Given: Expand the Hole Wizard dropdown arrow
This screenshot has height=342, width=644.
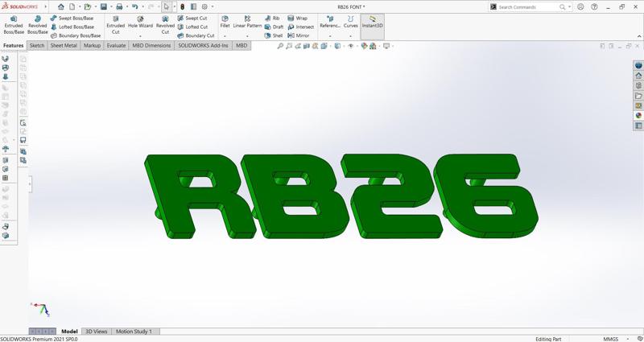Looking at the screenshot, I should pyautogui.click(x=140, y=36).
